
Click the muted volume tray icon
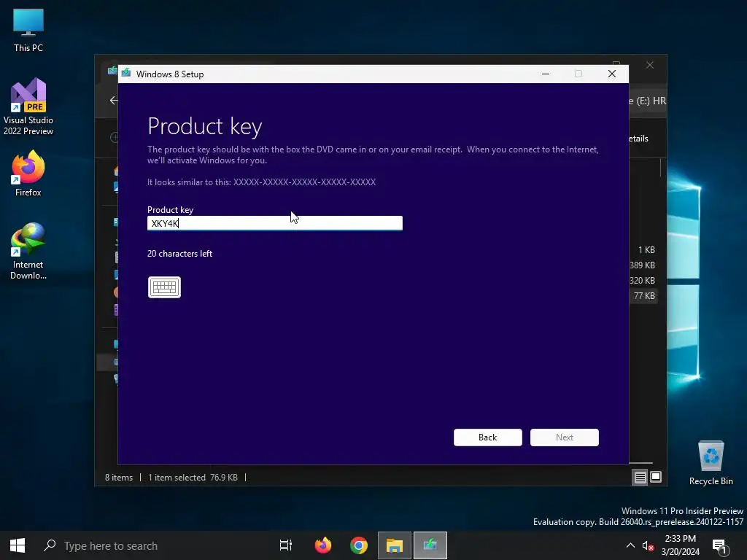[648, 545]
